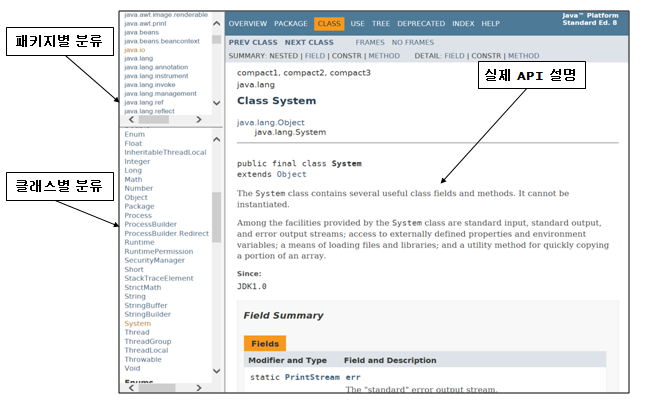This screenshot has height=404, width=662.
Task: Select the java.lang.management package
Action: click(160, 94)
